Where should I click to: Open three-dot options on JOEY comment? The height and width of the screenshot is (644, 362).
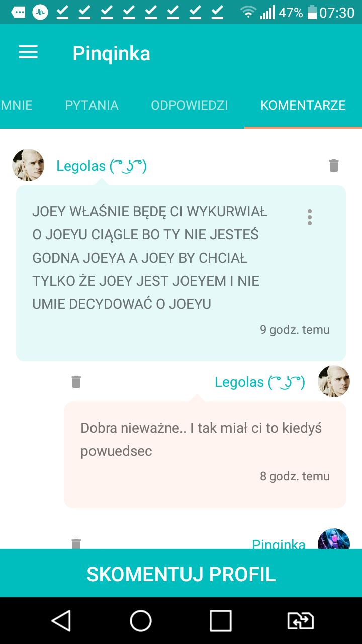coord(310,217)
